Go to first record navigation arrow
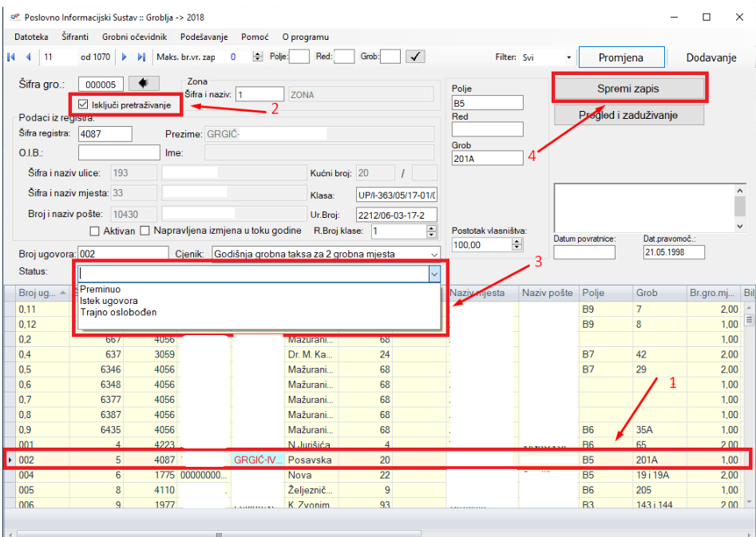756x537 pixels. (11, 57)
